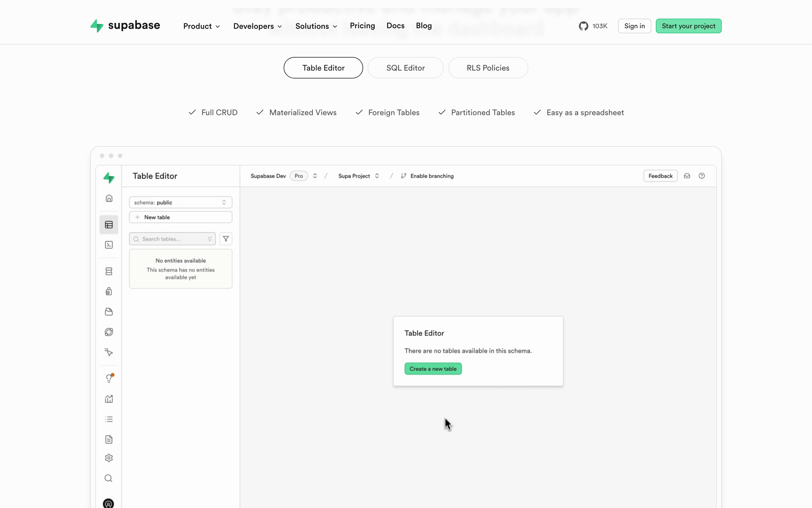Open the Edge Functions icon
812x508 pixels.
109,332
